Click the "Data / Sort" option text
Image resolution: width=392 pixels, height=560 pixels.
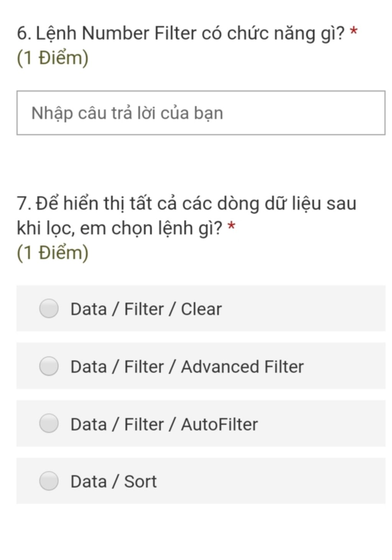coord(113,481)
